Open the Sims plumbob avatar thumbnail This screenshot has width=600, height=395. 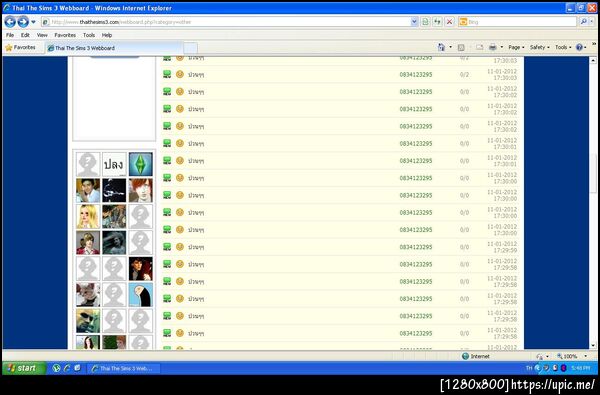[140, 164]
